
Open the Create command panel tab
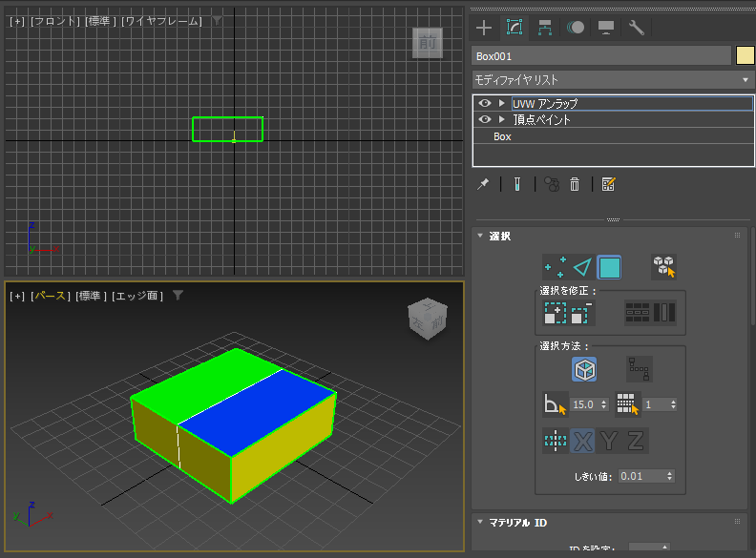click(484, 28)
